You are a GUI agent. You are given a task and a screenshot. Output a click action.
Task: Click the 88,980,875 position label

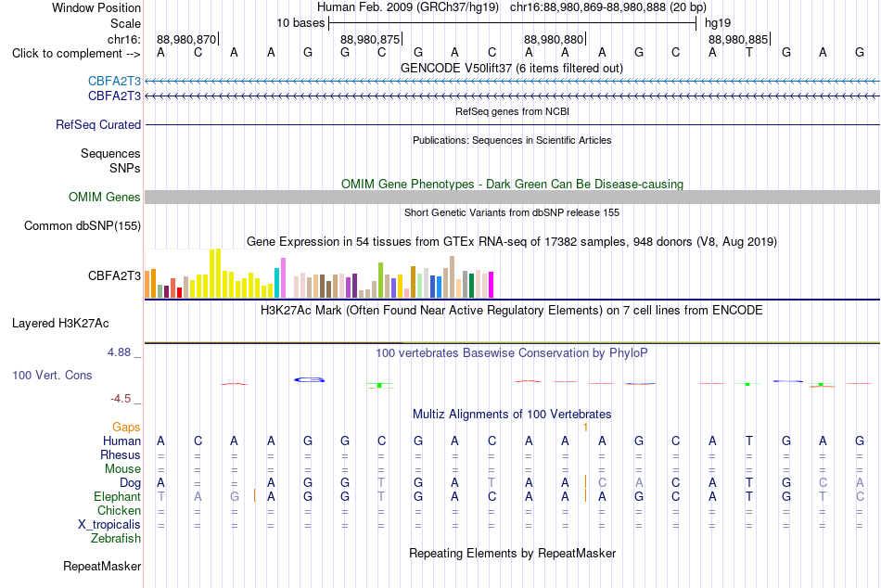(370, 39)
